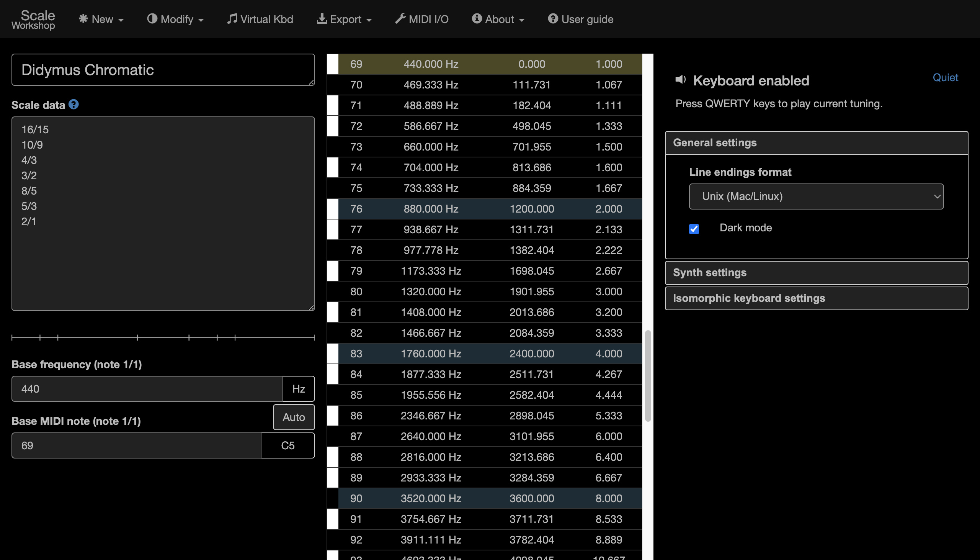
Task: Click the speaker icon beside Keyboard enabled
Action: [x=681, y=80]
